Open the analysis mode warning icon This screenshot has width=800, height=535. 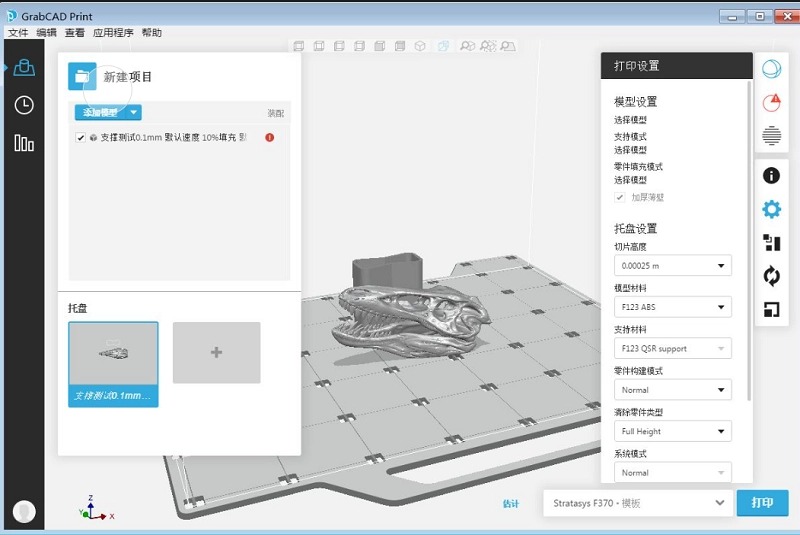point(771,102)
